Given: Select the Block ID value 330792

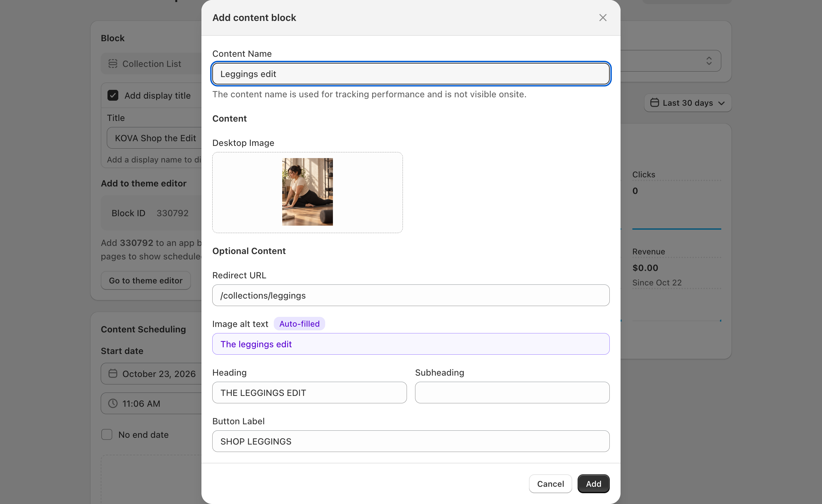Looking at the screenshot, I should click(172, 213).
